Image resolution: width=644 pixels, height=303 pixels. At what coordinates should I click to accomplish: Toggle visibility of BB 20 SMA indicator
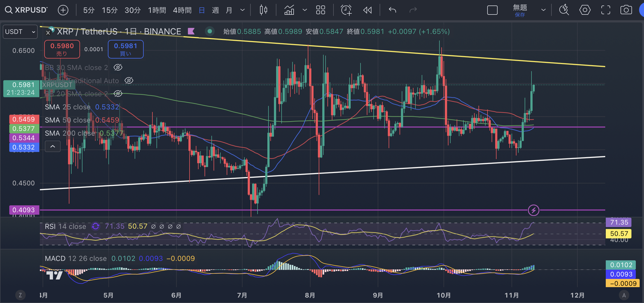click(118, 94)
